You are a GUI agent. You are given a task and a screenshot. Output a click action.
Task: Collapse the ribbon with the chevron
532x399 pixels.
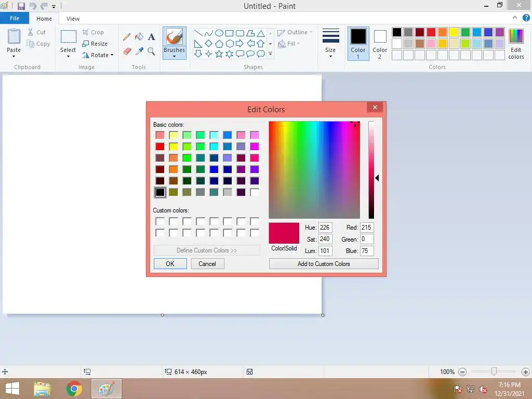click(515, 18)
